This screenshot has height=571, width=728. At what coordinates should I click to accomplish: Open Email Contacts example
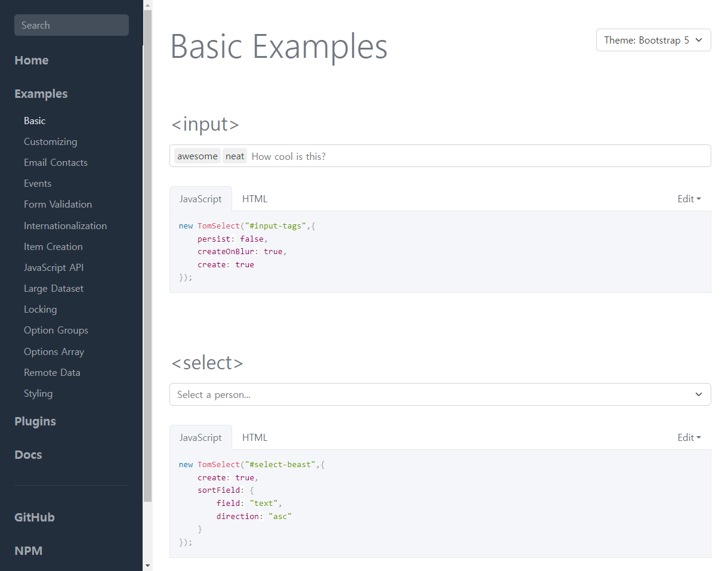(55, 162)
